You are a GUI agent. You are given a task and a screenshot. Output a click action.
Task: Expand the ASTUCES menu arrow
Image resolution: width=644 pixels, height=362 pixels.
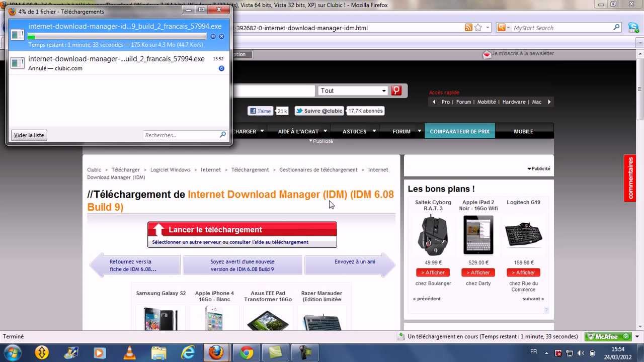click(x=374, y=131)
